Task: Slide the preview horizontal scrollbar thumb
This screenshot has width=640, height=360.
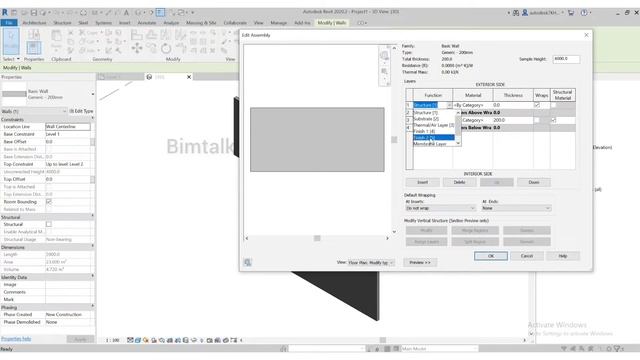Action: point(317,238)
